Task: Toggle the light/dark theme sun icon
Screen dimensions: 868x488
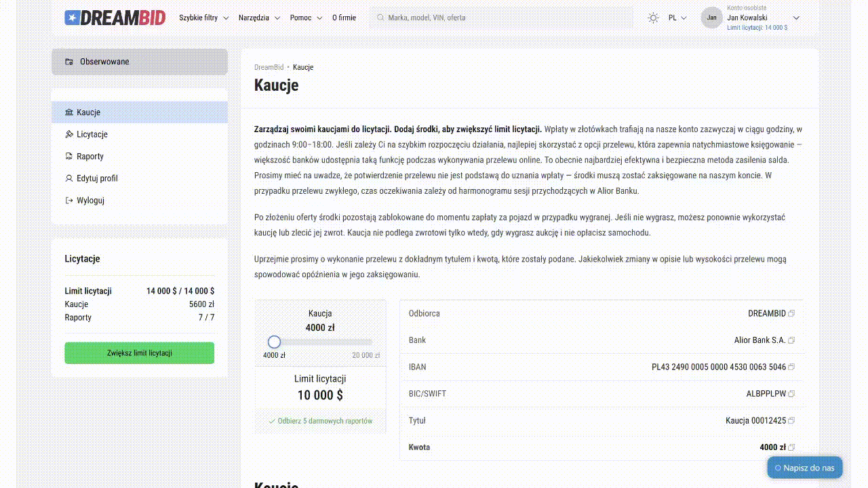Action: (653, 18)
